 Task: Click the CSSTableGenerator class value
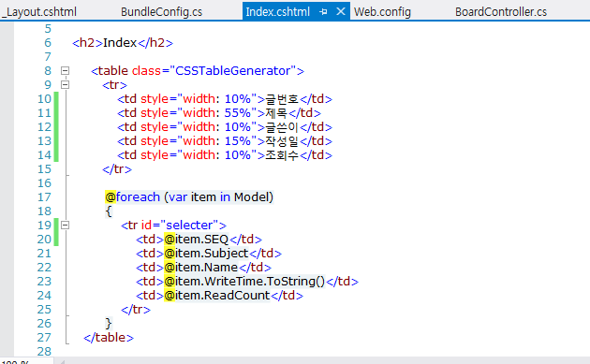(233, 71)
